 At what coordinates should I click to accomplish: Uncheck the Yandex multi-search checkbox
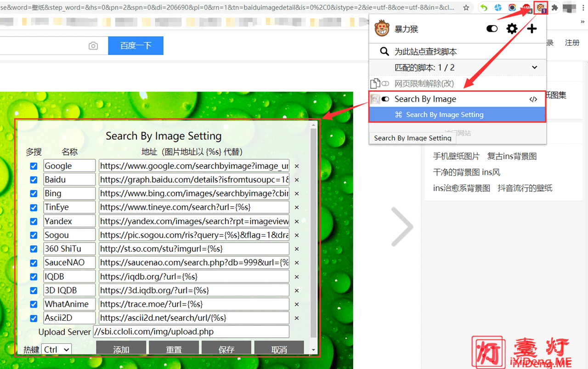[34, 221]
